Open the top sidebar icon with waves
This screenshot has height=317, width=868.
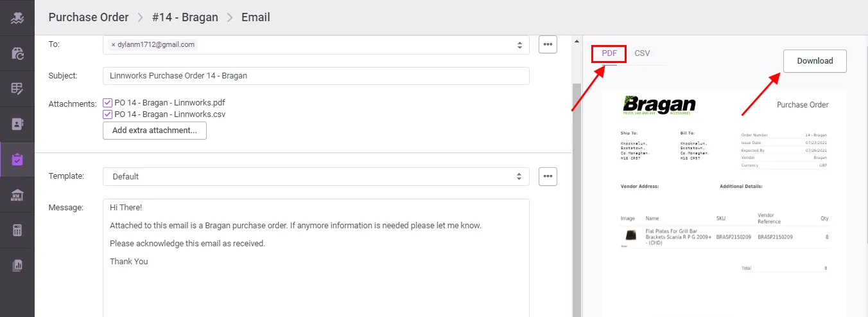[17, 17]
